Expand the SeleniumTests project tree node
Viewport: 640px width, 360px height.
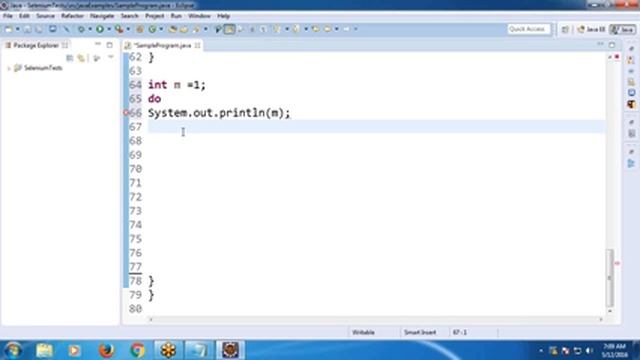point(9,68)
